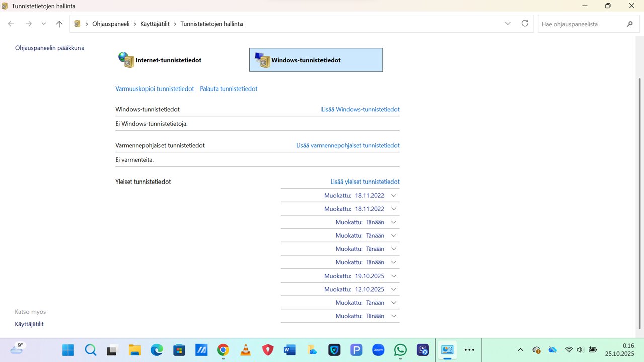
Task: Open the recent locations dropdown arrow
Action: 44,24
